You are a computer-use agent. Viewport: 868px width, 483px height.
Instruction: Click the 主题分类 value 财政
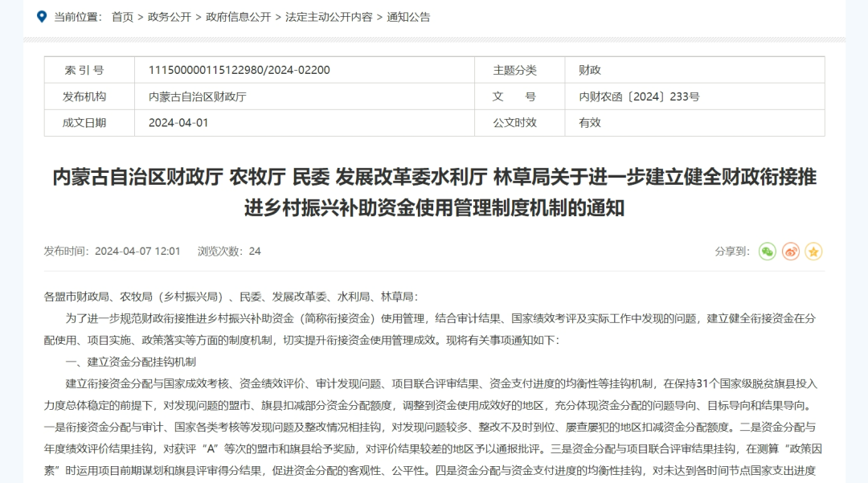[590, 71]
